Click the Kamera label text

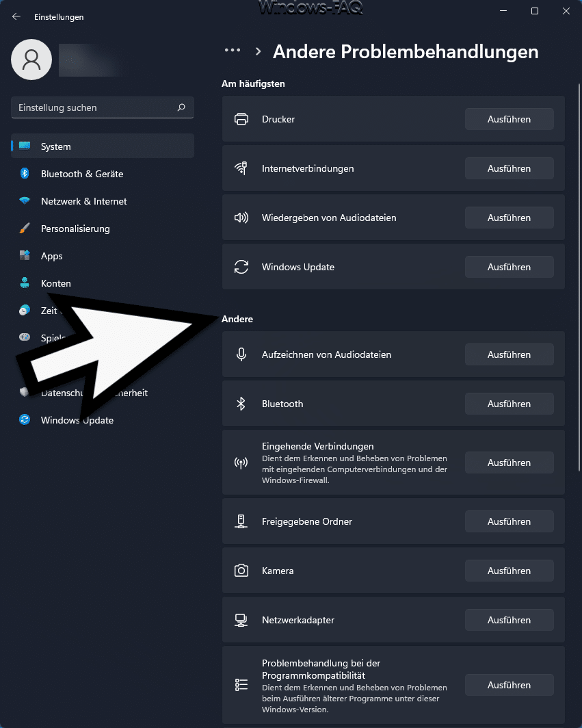click(x=278, y=571)
